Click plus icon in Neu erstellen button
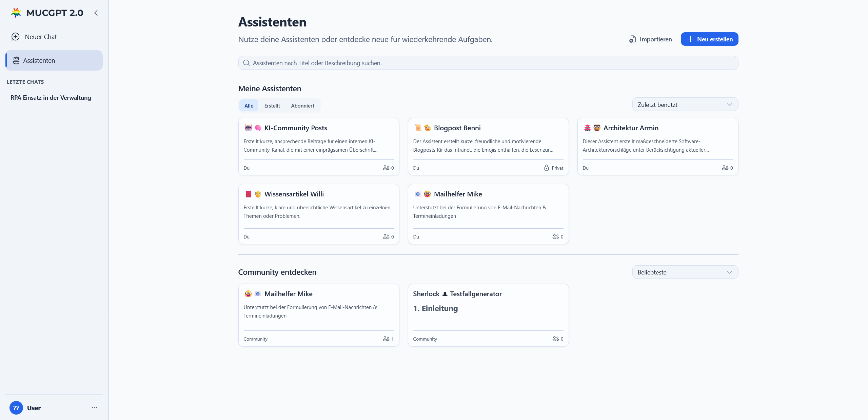 click(x=690, y=39)
